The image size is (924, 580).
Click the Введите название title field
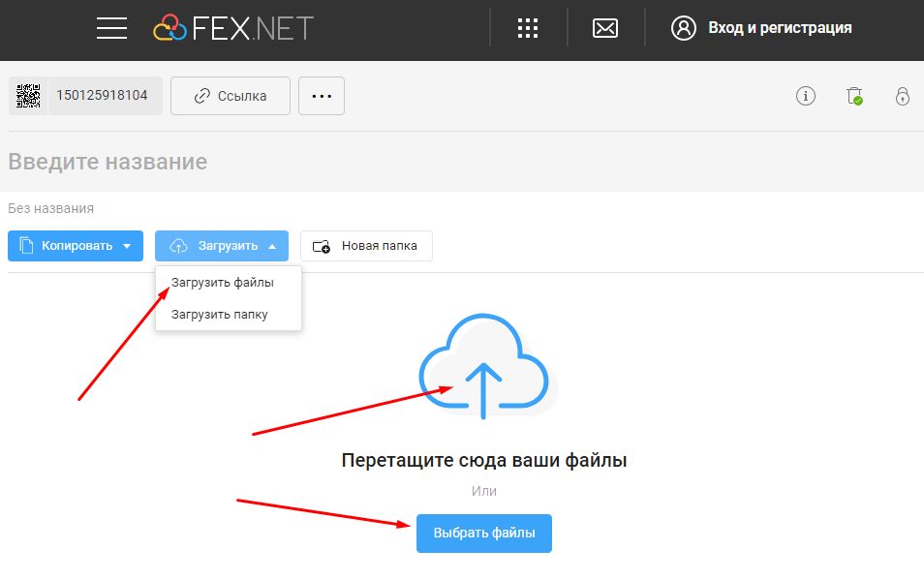[108, 162]
